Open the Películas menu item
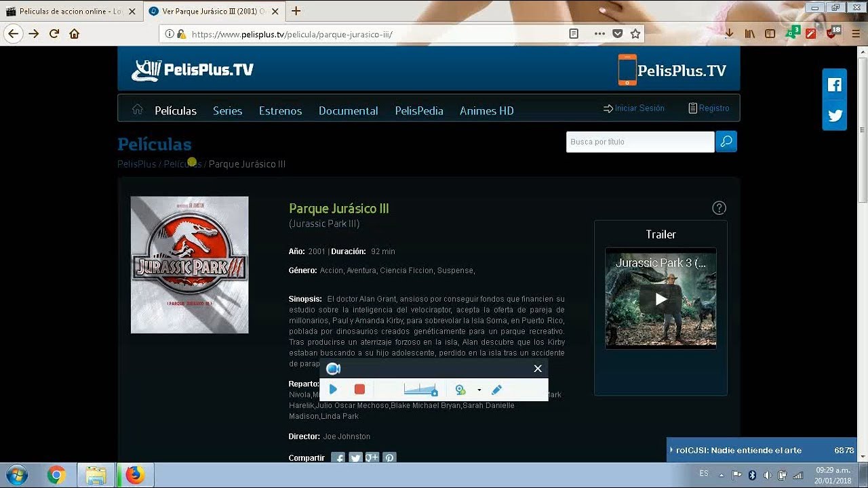Image resolution: width=868 pixels, height=488 pixels. click(176, 110)
